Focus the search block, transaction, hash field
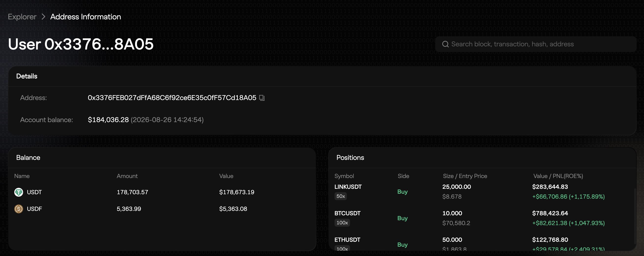Image resolution: width=644 pixels, height=256 pixels. [536, 44]
